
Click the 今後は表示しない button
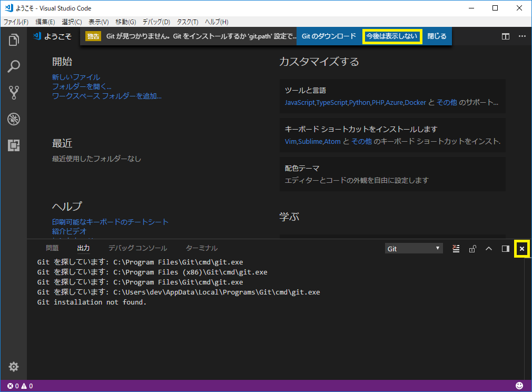tap(392, 36)
